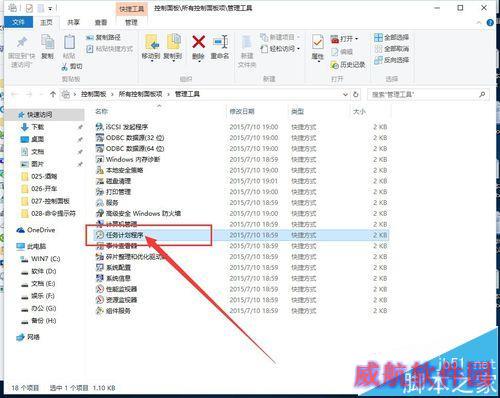Open the Open button dropdown arrow

357,39
